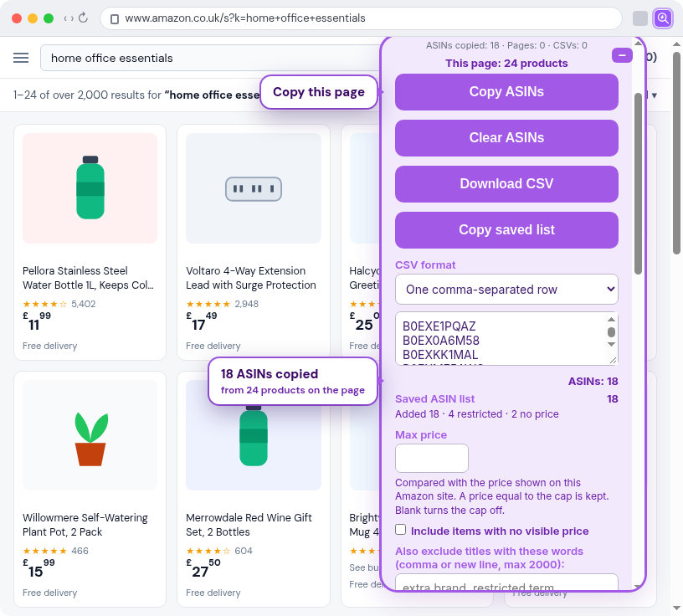683x616 pixels.
Task: Click the Amazon search box
Action: click(211, 58)
